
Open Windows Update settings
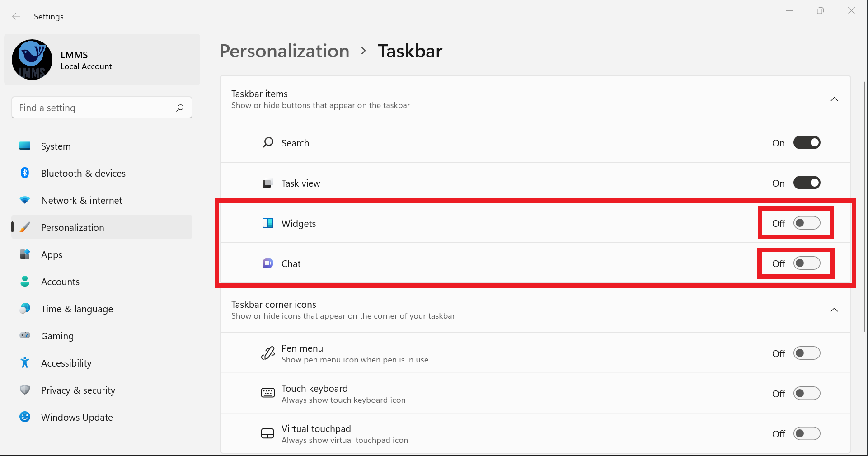click(77, 417)
